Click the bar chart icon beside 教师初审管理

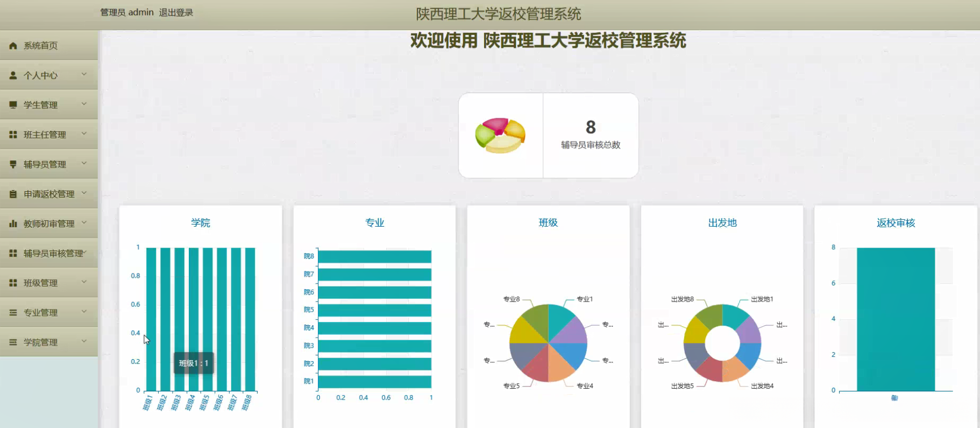click(x=13, y=223)
